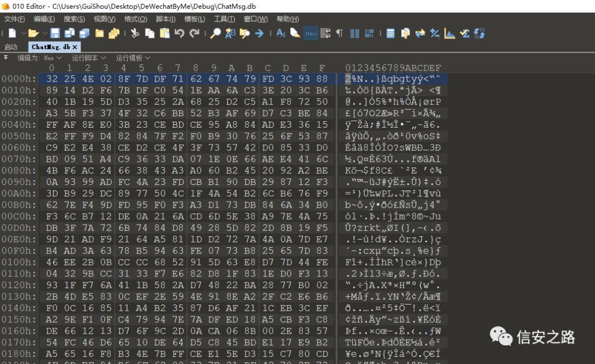This screenshot has width=595, height=364.
Task: Click the Cut scissors icon
Action: tap(135, 34)
